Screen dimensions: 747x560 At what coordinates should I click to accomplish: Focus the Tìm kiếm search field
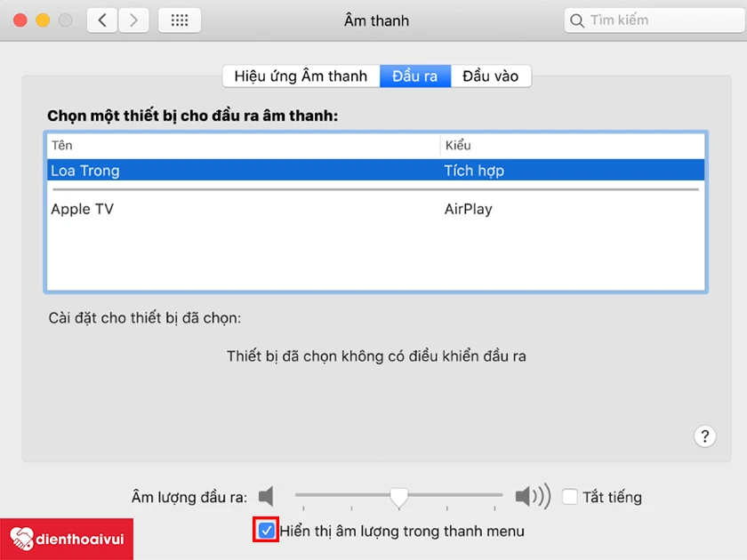point(655,20)
